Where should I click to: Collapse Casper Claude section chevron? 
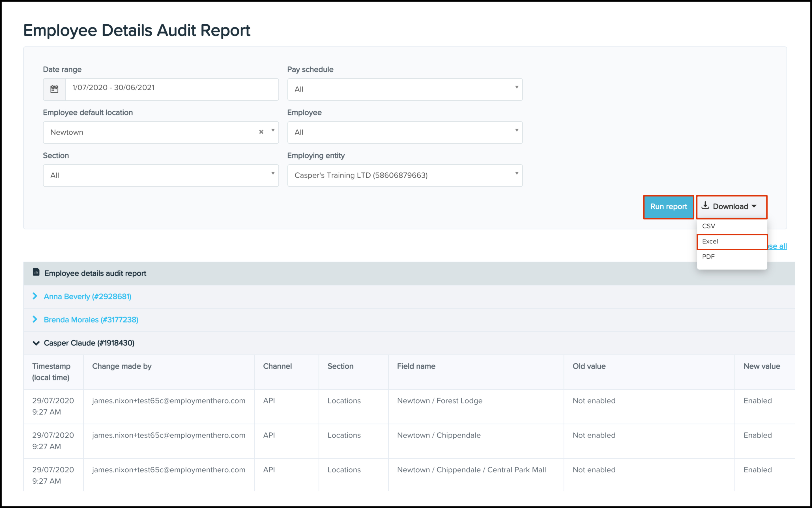point(36,343)
